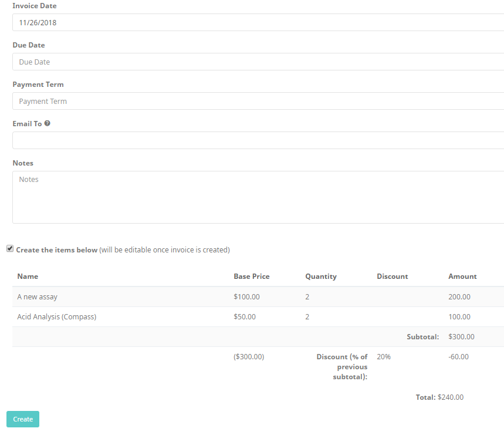
Task: Click the $100.00 base price cell
Action: 246,297
